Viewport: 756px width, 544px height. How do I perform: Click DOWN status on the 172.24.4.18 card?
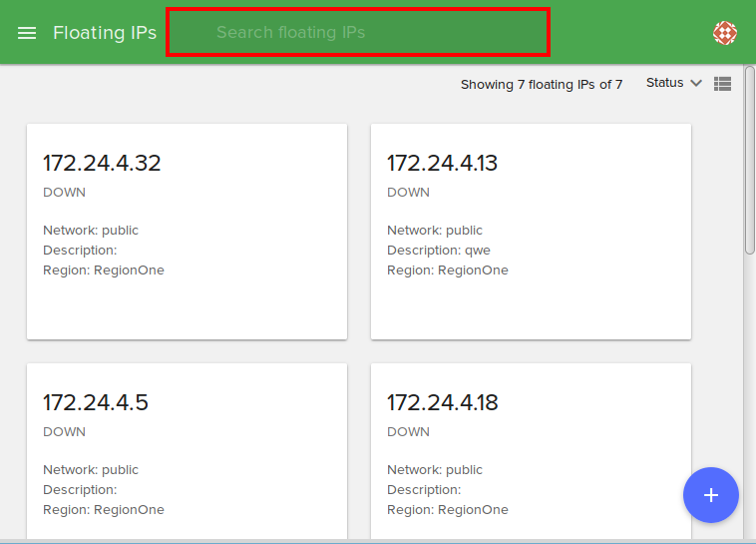(408, 432)
